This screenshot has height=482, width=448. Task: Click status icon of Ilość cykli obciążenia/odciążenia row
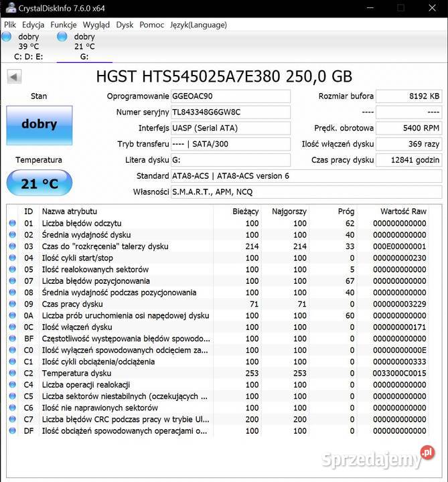[x=13, y=361]
